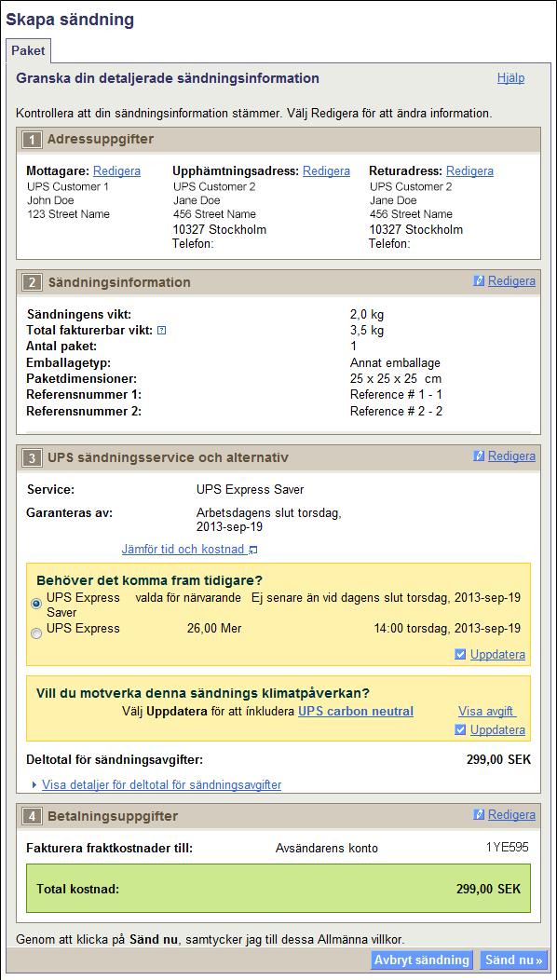The image size is (557, 980).
Task: Click Redigera link for UPS sändningsservice och alternativ
Action: pyautogui.click(x=511, y=456)
